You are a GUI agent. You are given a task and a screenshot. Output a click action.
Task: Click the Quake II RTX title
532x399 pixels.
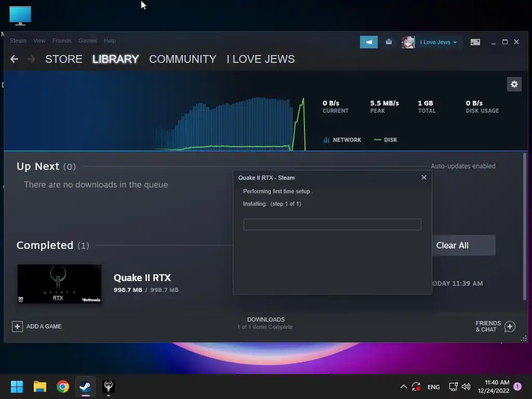[x=142, y=278]
